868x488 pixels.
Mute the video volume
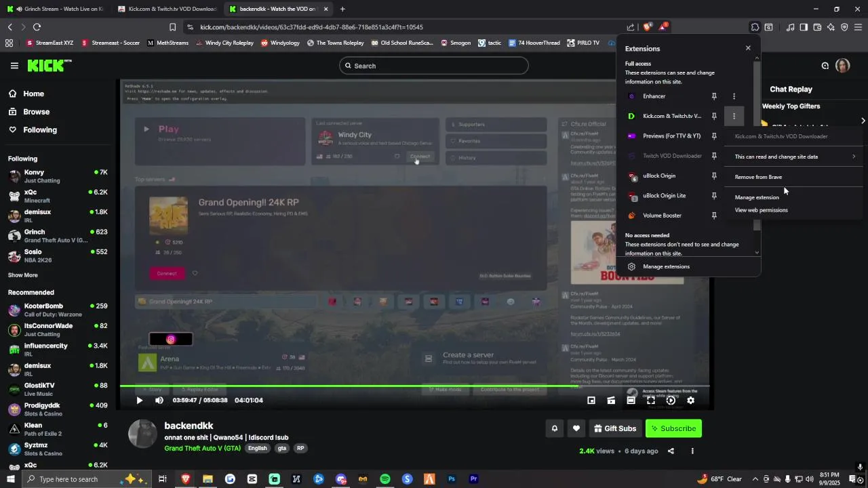point(159,401)
